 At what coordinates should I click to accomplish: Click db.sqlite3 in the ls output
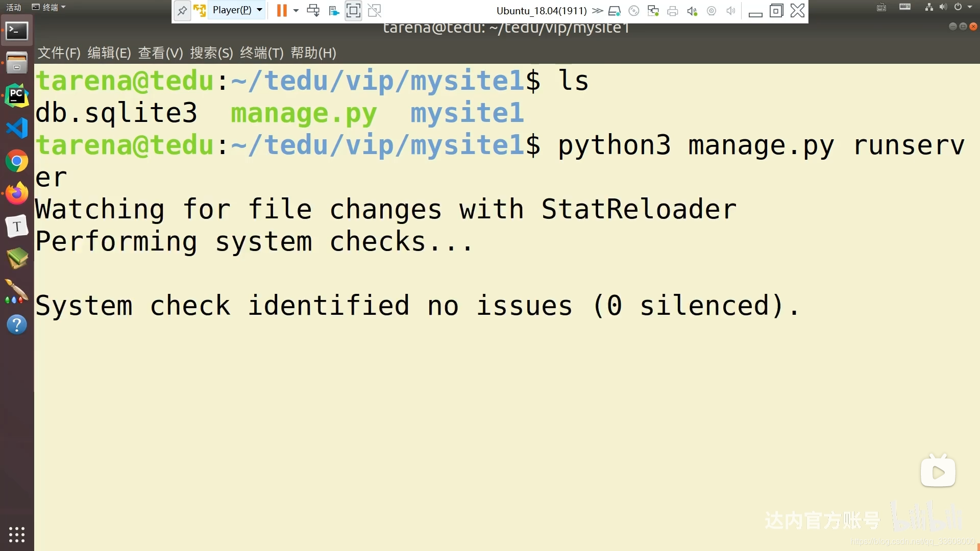[x=116, y=113]
